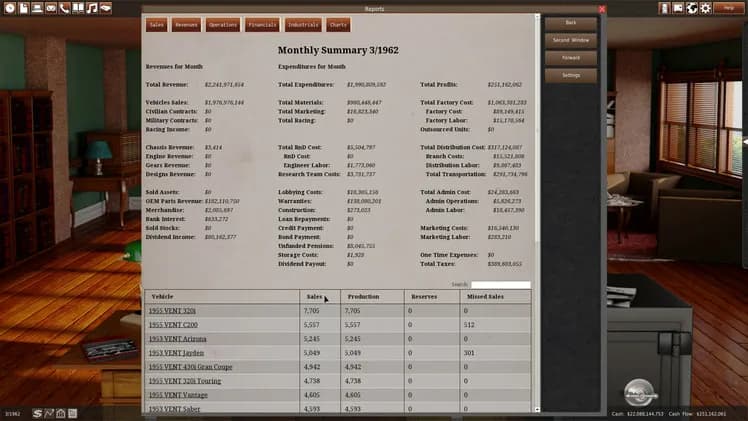This screenshot has width=748, height=421.
Task: Click the Cash Flow readout in status bar
Action: tap(697, 414)
